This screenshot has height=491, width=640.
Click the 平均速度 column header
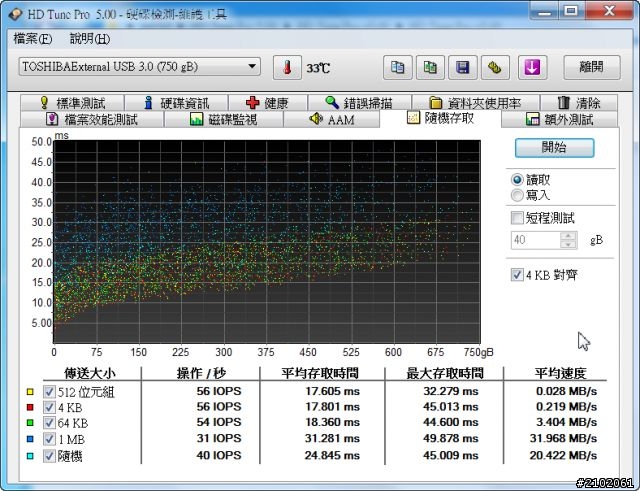[x=561, y=373]
